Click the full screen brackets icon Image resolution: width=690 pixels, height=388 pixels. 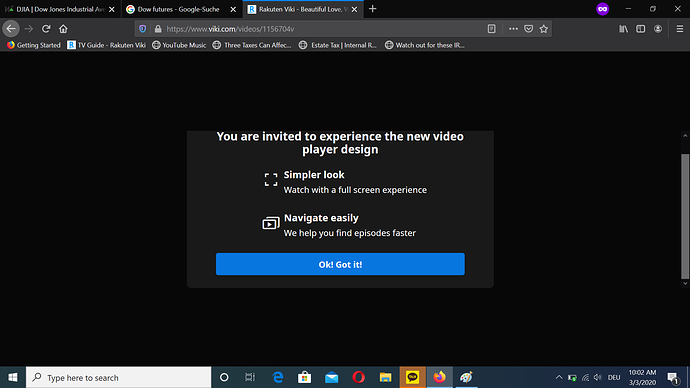tap(271, 179)
